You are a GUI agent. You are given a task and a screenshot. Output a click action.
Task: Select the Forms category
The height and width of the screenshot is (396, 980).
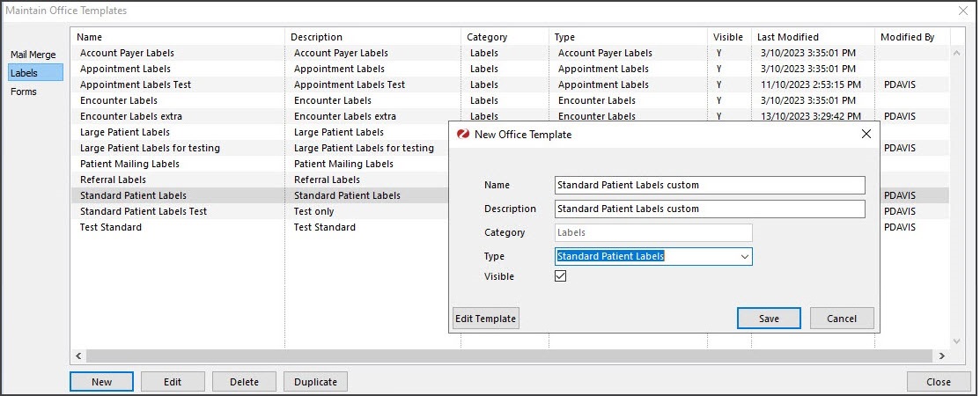click(24, 92)
